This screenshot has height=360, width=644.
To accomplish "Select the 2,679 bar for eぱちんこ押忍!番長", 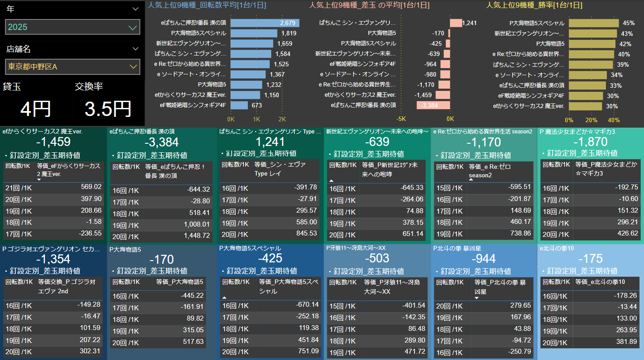I will (264, 23).
